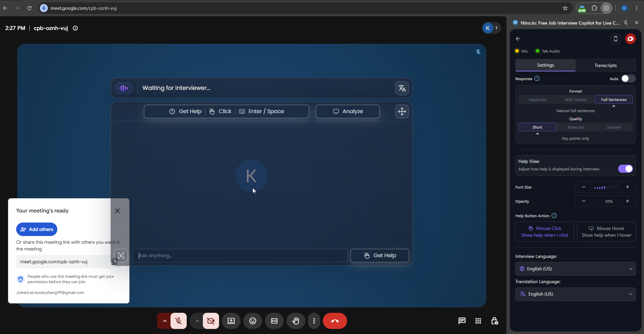Click the screenshot capture icon beside Ask anything
644x334 pixels.
click(x=121, y=256)
